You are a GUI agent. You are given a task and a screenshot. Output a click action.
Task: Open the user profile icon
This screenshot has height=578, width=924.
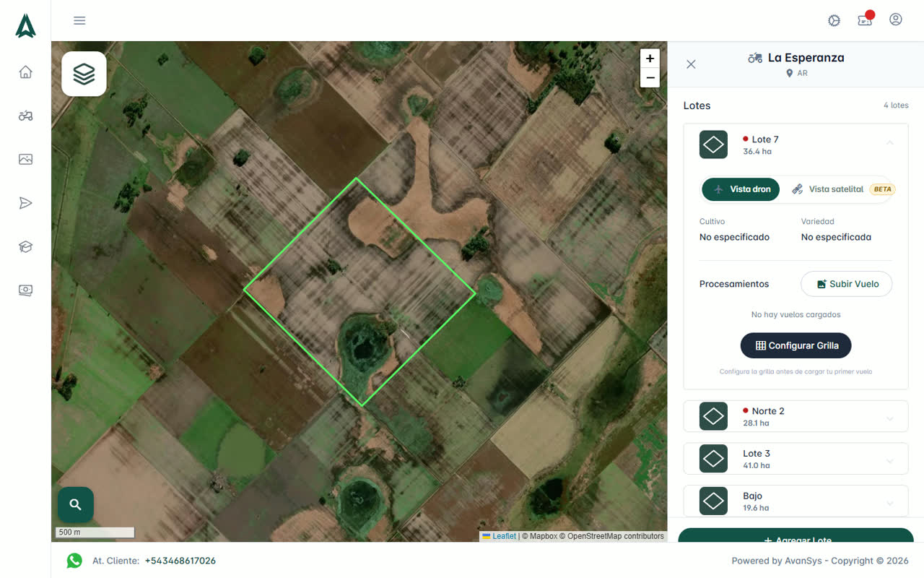896,20
